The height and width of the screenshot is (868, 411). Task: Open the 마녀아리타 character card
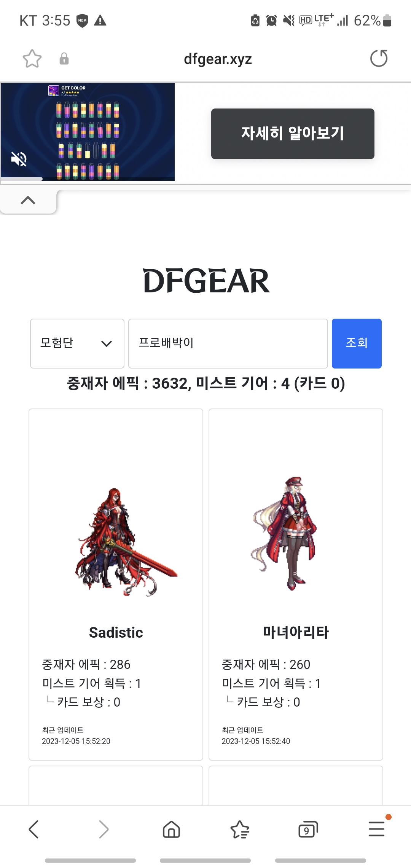coord(296,584)
